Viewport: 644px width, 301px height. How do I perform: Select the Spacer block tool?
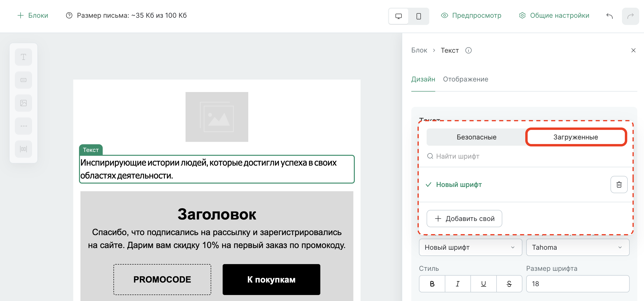point(23,149)
